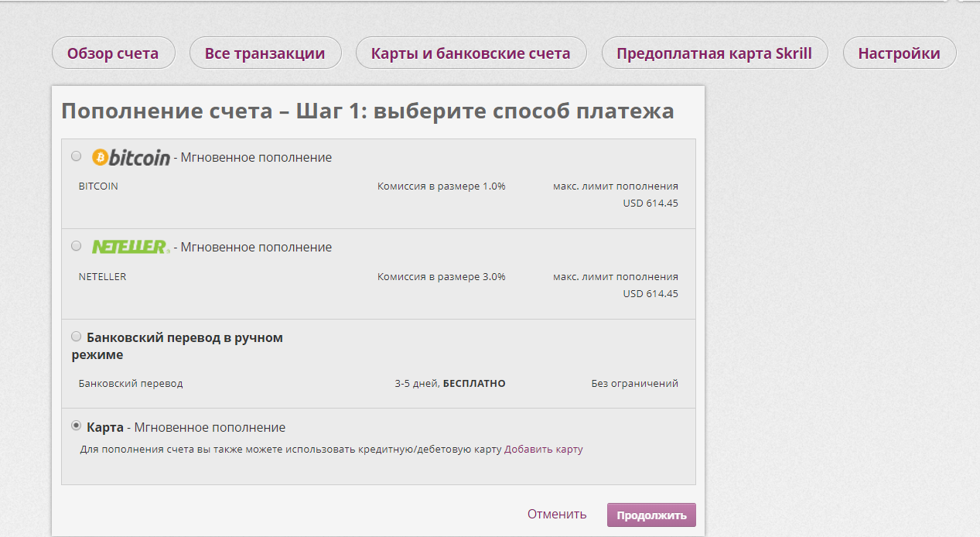
Task: Open Карты и банковские счета tab
Action: click(x=470, y=53)
